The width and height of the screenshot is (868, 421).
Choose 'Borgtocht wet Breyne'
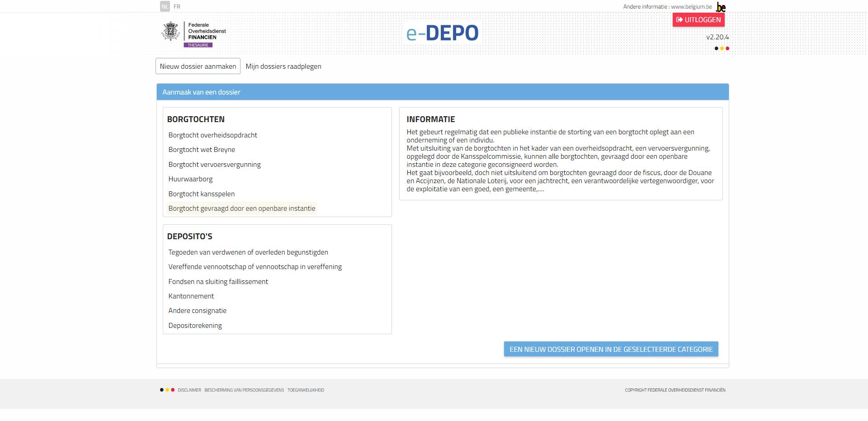pos(201,149)
